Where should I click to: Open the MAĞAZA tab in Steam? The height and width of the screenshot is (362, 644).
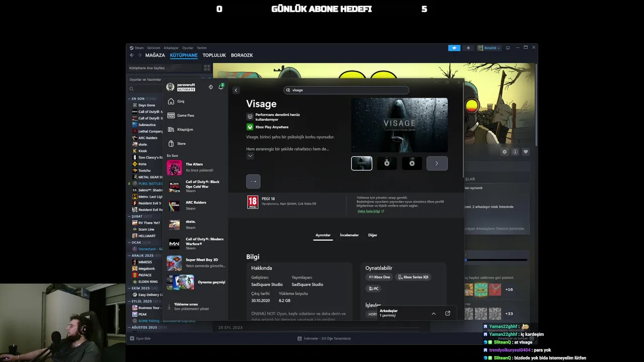click(x=155, y=55)
